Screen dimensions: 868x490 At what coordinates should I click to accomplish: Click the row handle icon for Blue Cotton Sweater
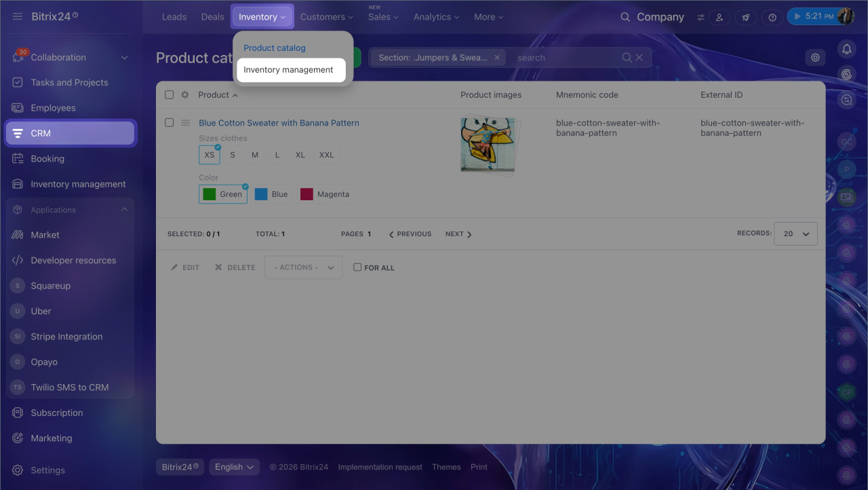point(185,123)
